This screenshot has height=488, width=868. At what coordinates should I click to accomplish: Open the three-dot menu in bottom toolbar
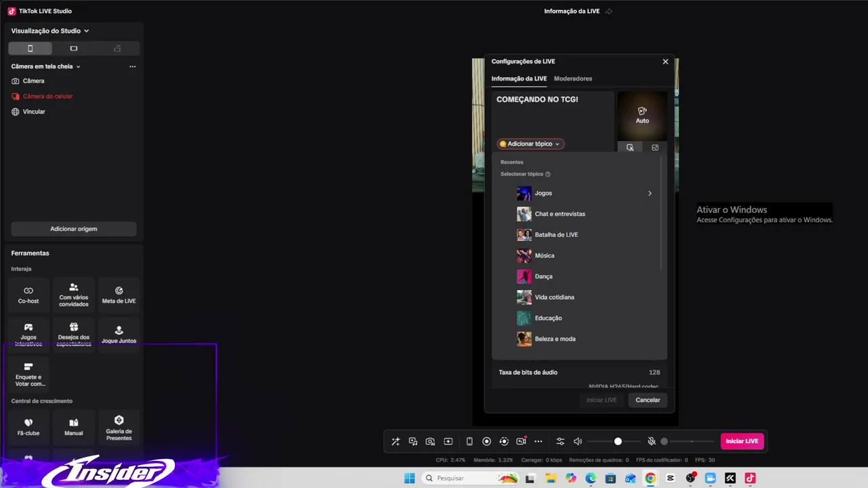coord(538,441)
